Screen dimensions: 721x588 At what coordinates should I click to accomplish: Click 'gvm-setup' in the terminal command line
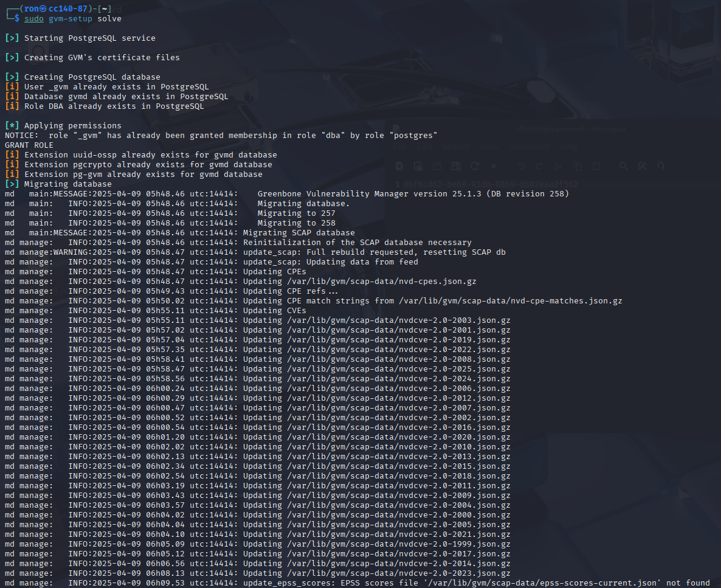coord(71,19)
